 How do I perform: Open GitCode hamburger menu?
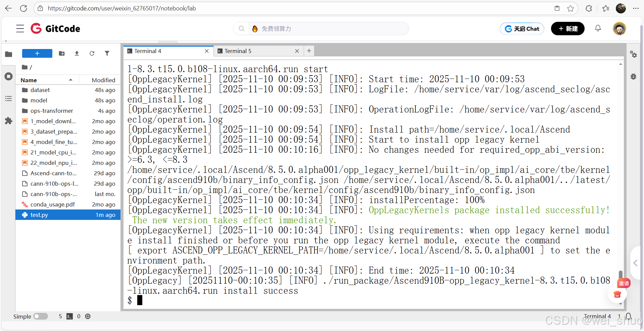click(x=20, y=29)
